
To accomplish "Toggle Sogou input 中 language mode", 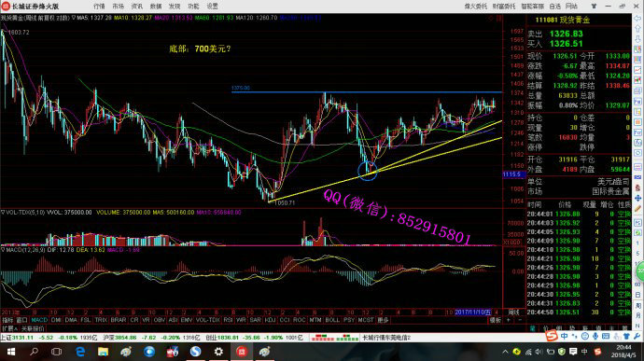I will click(564, 337).
